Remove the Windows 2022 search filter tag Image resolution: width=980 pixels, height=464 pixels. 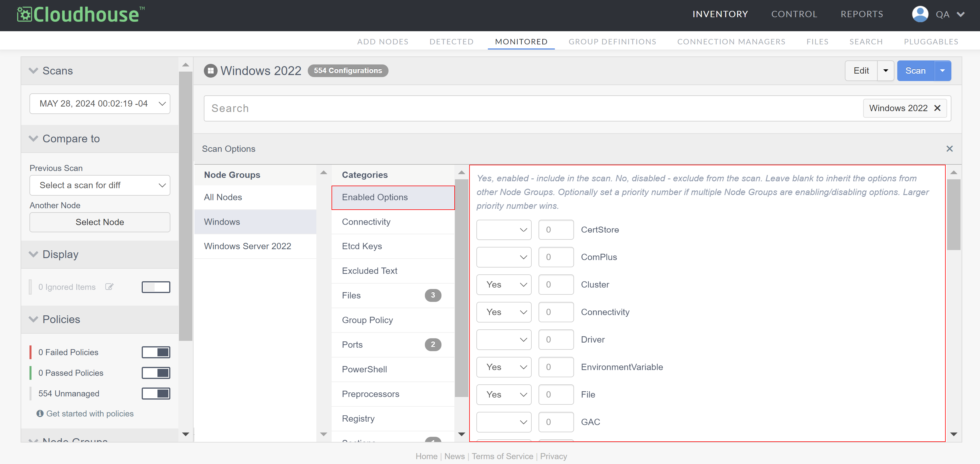(x=937, y=108)
